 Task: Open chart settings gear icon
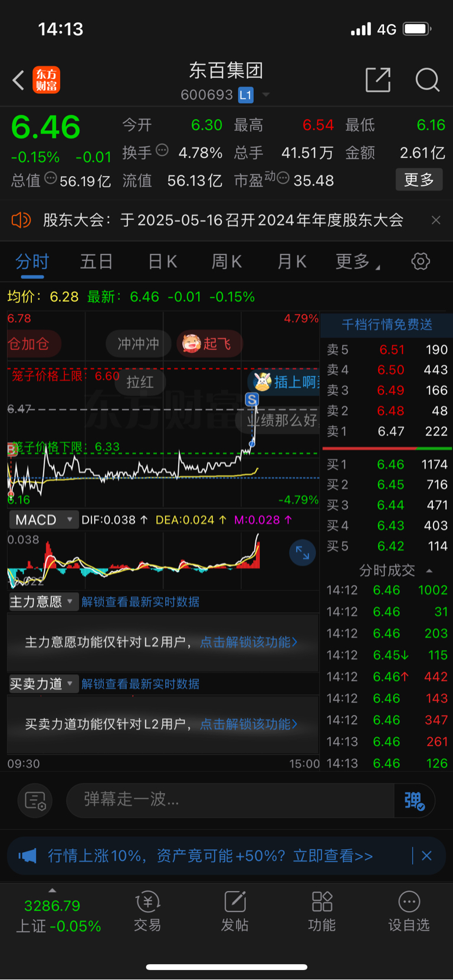421,261
